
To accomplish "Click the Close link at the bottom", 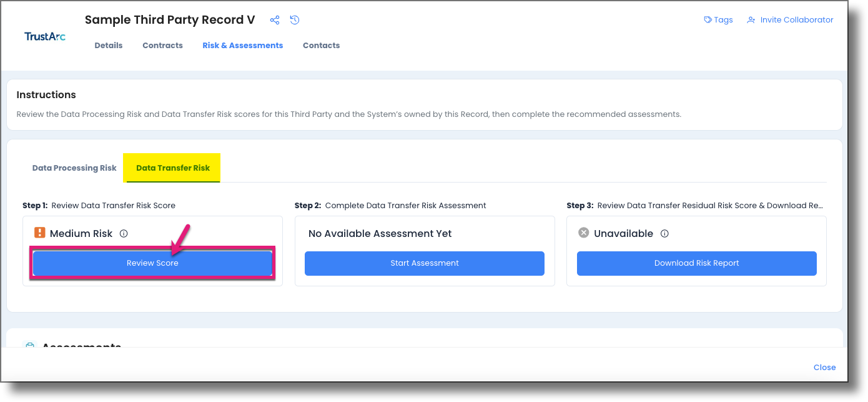I will (824, 367).
